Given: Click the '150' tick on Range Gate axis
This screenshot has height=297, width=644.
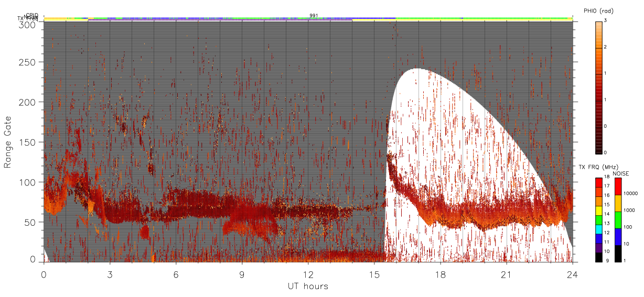Looking at the screenshot, I should click(x=27, y=142).
